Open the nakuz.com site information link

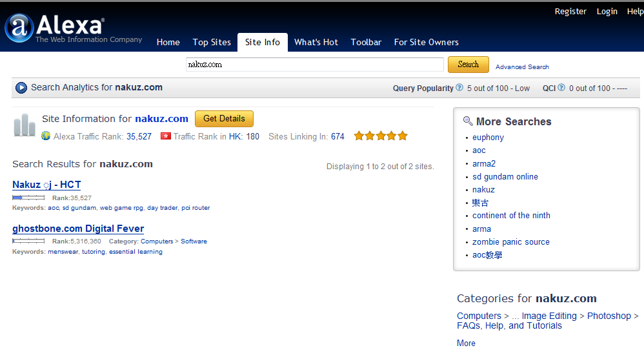tap(162, 119)
